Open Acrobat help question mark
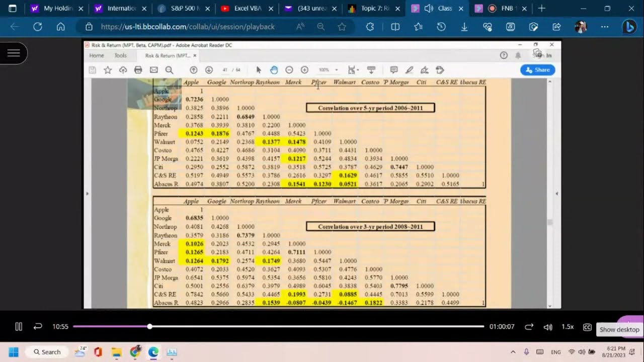Viewport: 644px width, 362px height. pyautogui.click(x=504, y=55)
